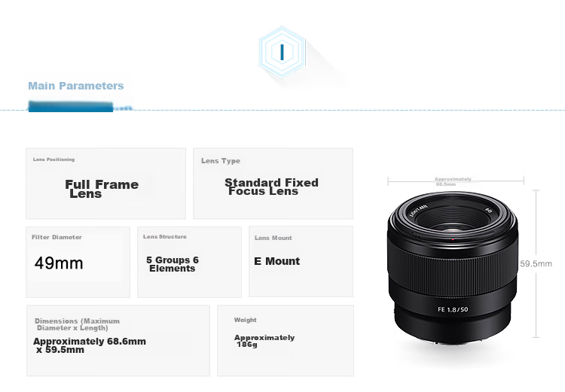Open the Dimensions card
This screenshot has width=565, height=392.
[x=118, y=341]
